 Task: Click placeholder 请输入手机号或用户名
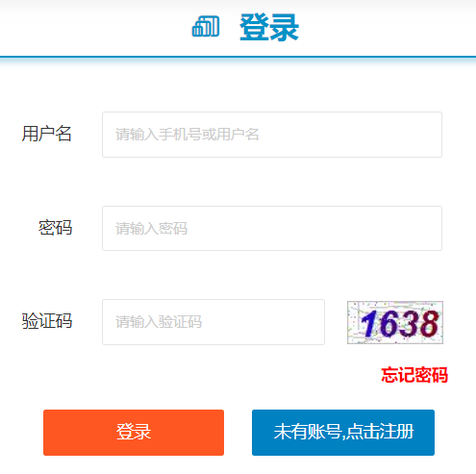click(x=188, y=135)
